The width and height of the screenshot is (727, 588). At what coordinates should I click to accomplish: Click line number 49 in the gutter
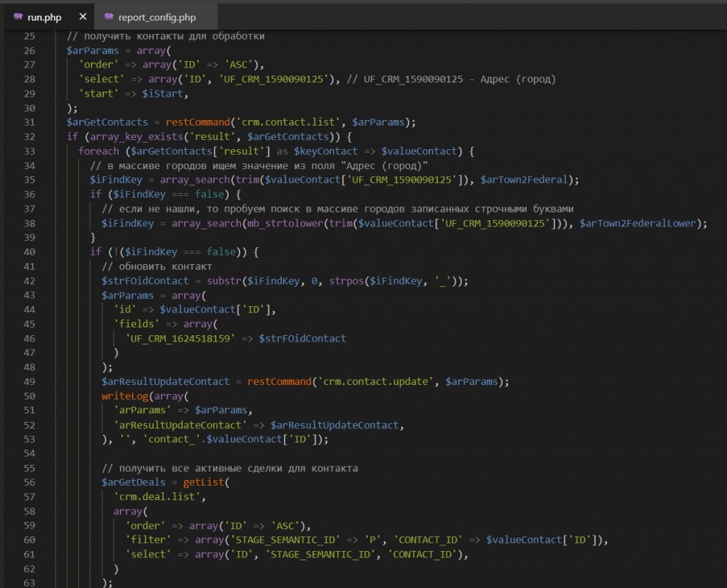[29, 381]
